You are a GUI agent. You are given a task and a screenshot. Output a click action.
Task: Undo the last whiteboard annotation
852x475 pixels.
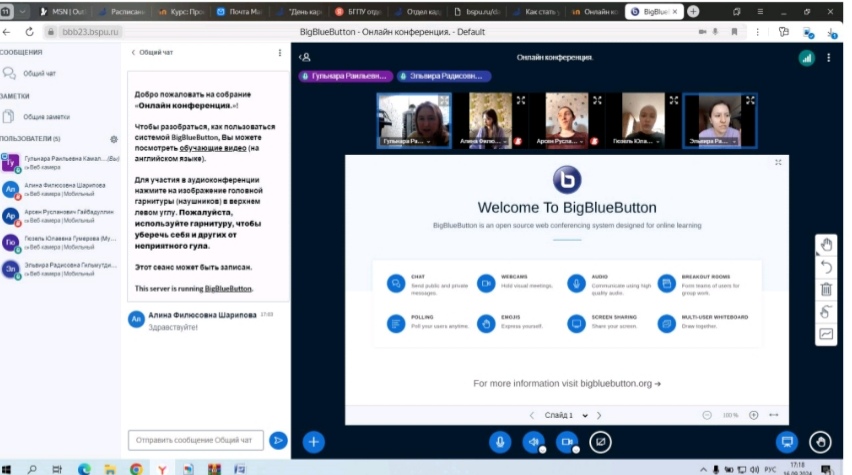tap(826, 267)
